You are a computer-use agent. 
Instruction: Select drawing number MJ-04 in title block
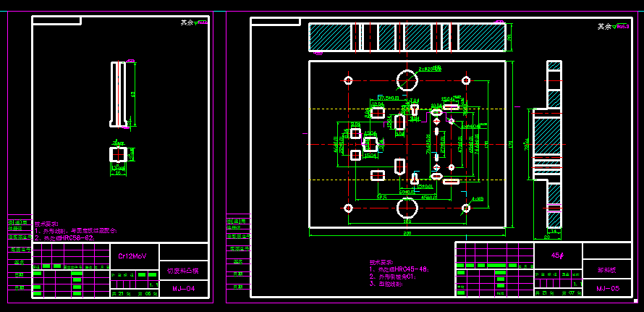click(183, 289)
